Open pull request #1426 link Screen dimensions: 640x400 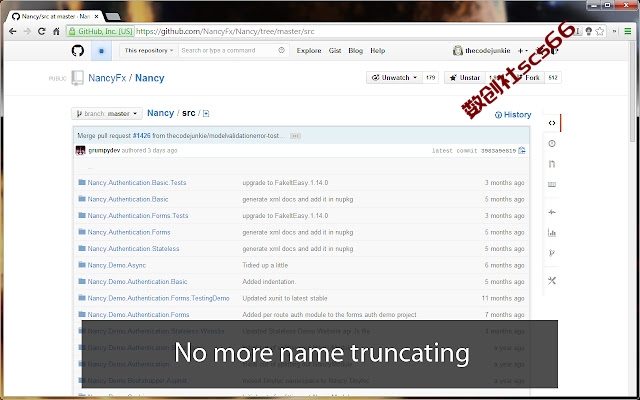pos(142,136)
